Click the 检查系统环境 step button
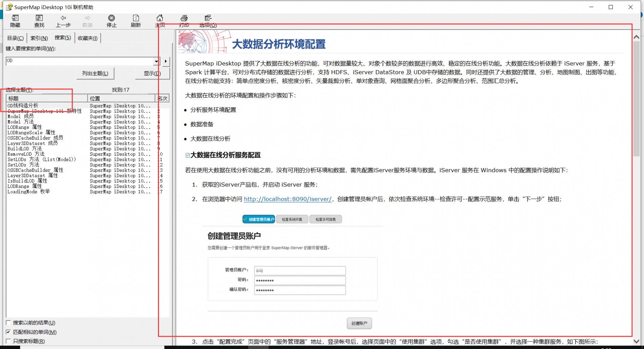This screenshot has width=644, height=349. tap(292, 219)
